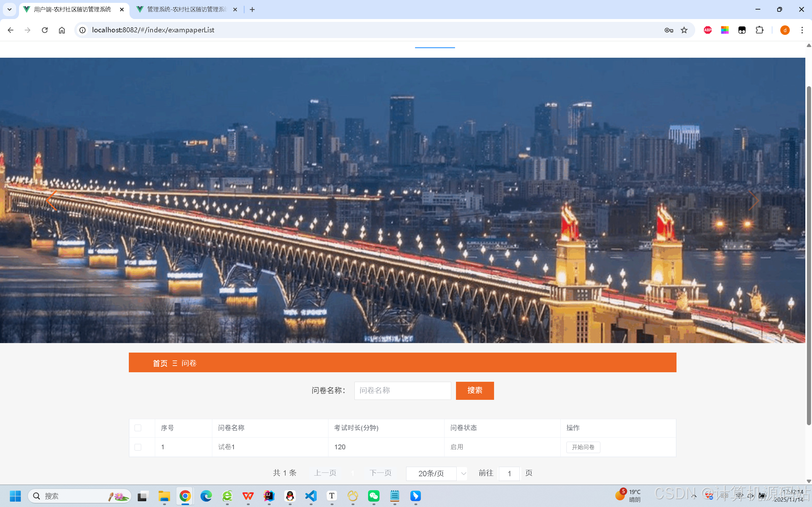Click the 问卷状态 column header

502,428
